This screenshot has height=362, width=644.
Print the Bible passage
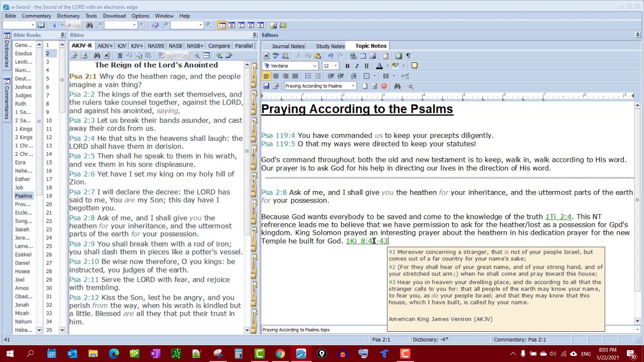tap(84, 55)
